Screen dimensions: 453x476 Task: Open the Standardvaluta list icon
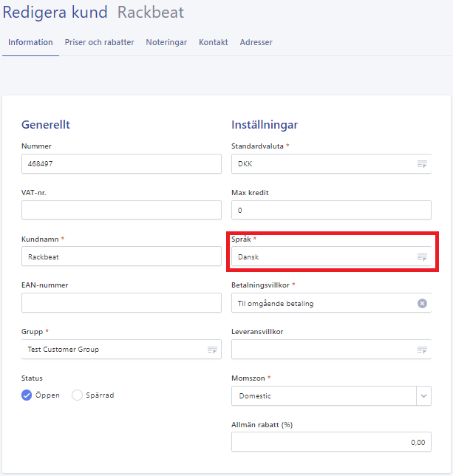point(422,164)
